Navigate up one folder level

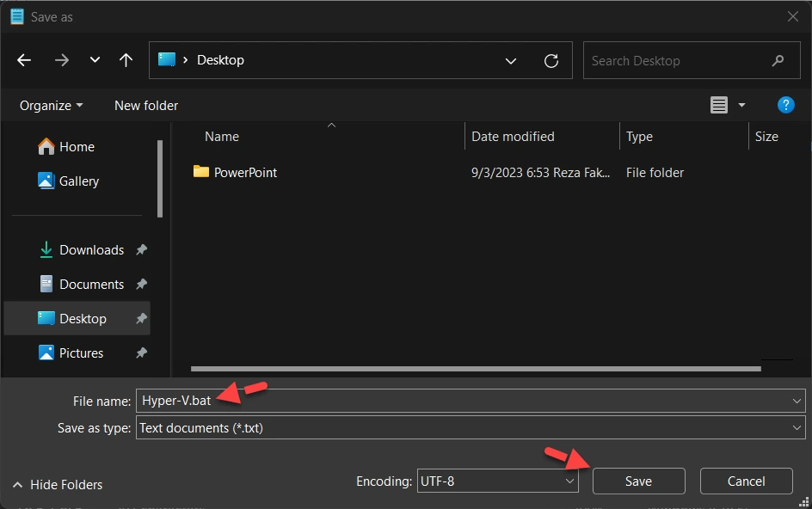click(126, 60)
